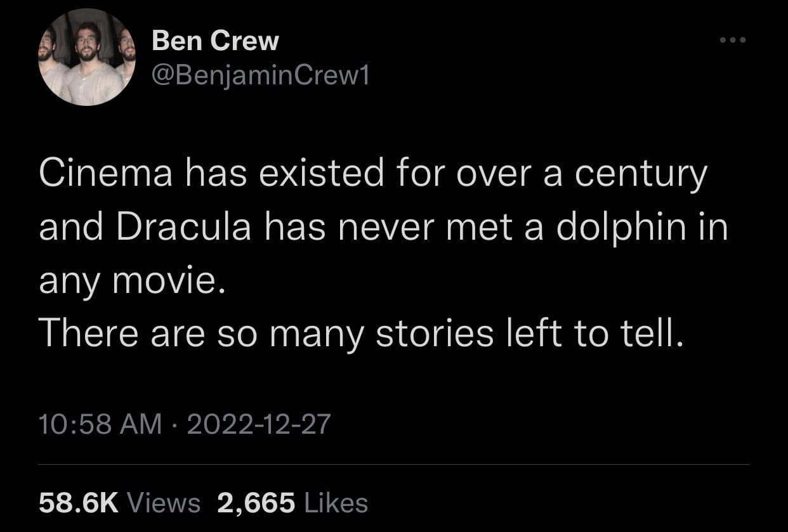Image resolution: width=788 pixels, height=532 pixels.
Task: Click Ben Crew's profile avatar
Action: click(88, 57)
